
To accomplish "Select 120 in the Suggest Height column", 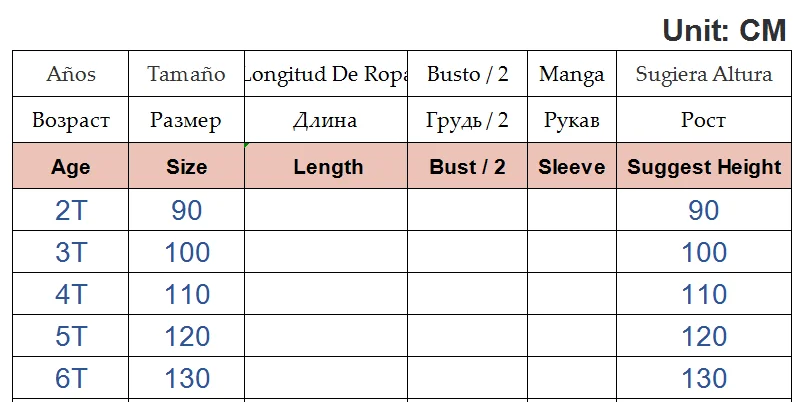I will pyautogui.click(x=703, y=336).
